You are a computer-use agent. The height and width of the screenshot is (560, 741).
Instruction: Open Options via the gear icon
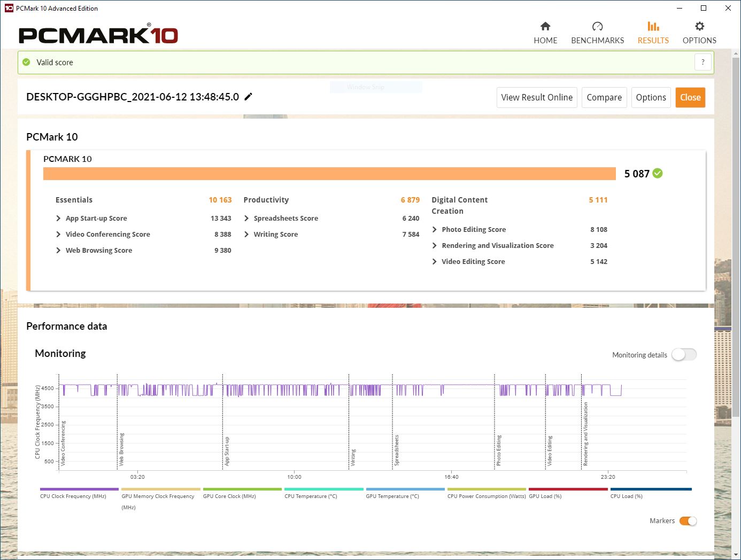coord(699,26)
